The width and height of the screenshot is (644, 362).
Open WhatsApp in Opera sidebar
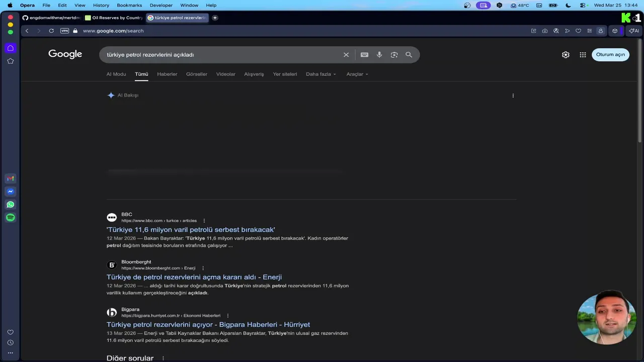pyautogui.click(x=10, y=205)
